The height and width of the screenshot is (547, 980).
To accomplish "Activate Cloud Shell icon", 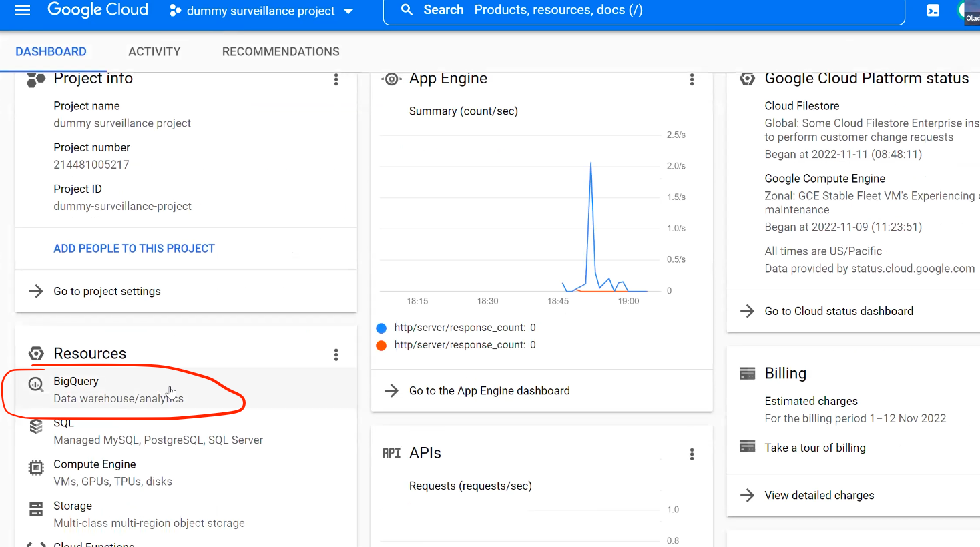I will [x=933, y=11].
